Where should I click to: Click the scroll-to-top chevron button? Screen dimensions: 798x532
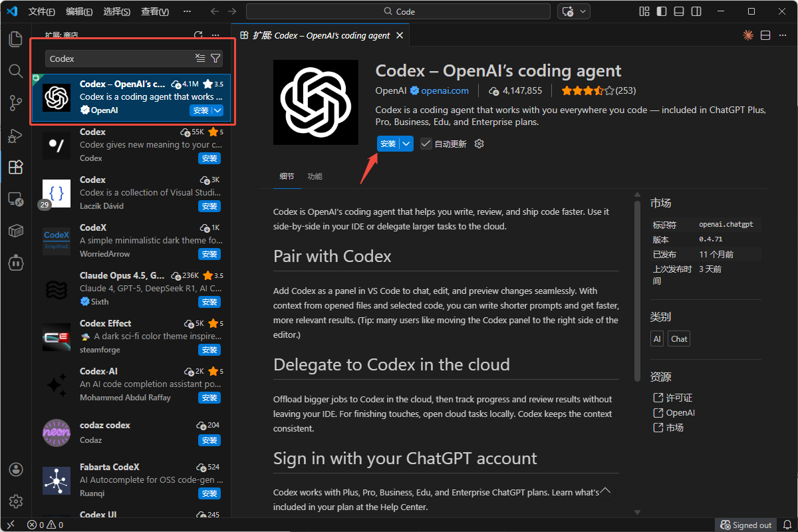[605, 491]
